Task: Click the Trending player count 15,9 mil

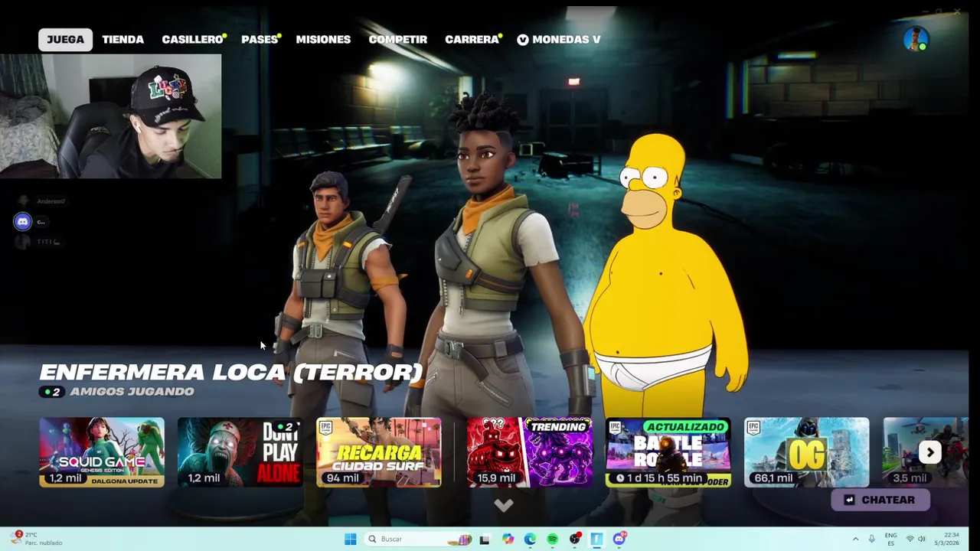Action: tap(496, 478)
